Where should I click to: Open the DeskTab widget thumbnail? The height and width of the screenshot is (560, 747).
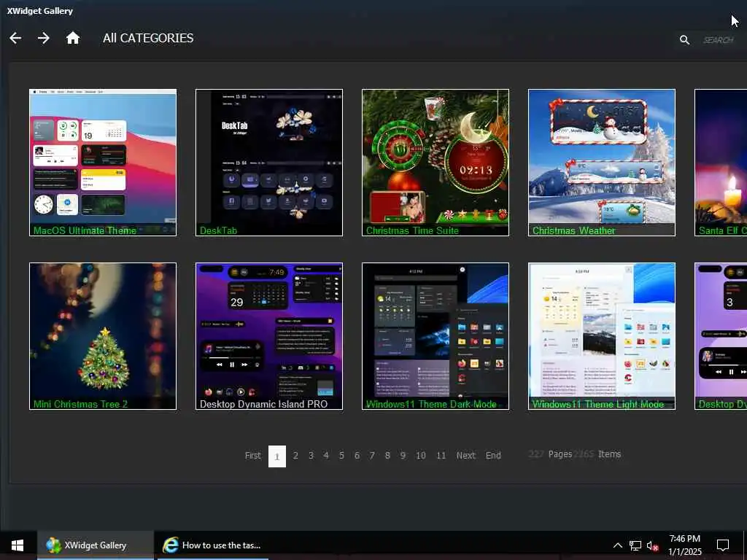[x=269, y=163]
